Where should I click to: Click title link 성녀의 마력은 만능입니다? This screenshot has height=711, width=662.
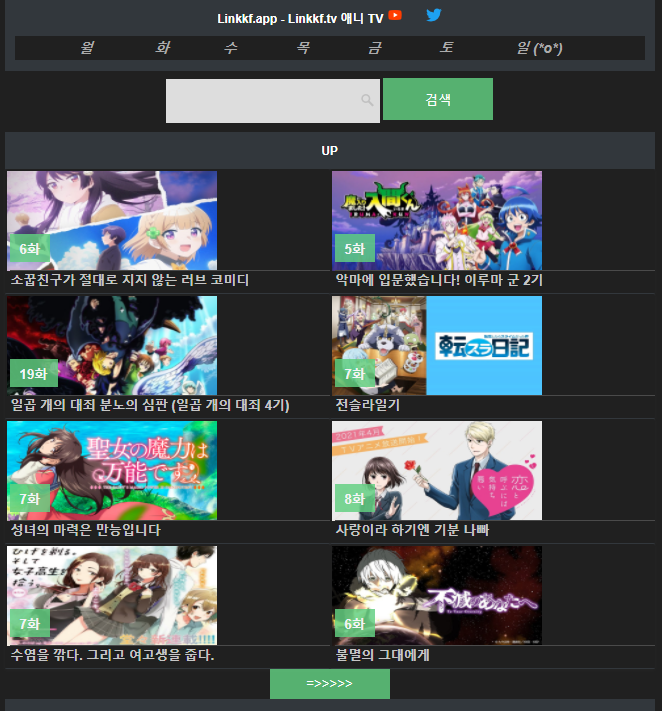pos(85,530)
